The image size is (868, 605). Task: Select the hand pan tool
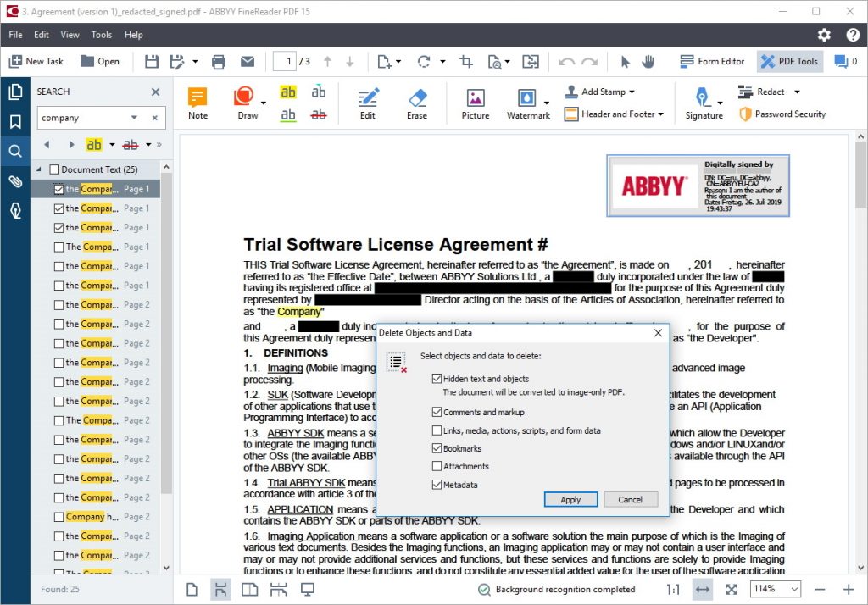pos(648,61)
